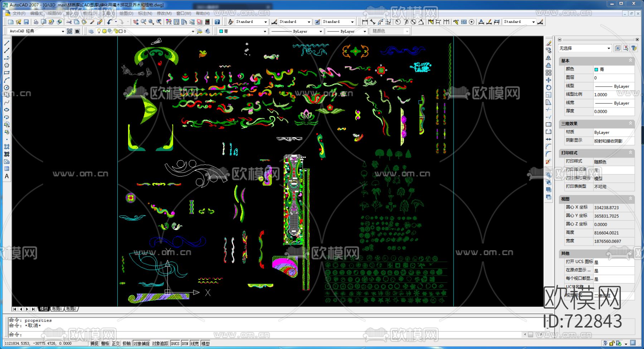Click the DYN button in the status bar
This screenshot has height=349, width=644.
point(185,343)
